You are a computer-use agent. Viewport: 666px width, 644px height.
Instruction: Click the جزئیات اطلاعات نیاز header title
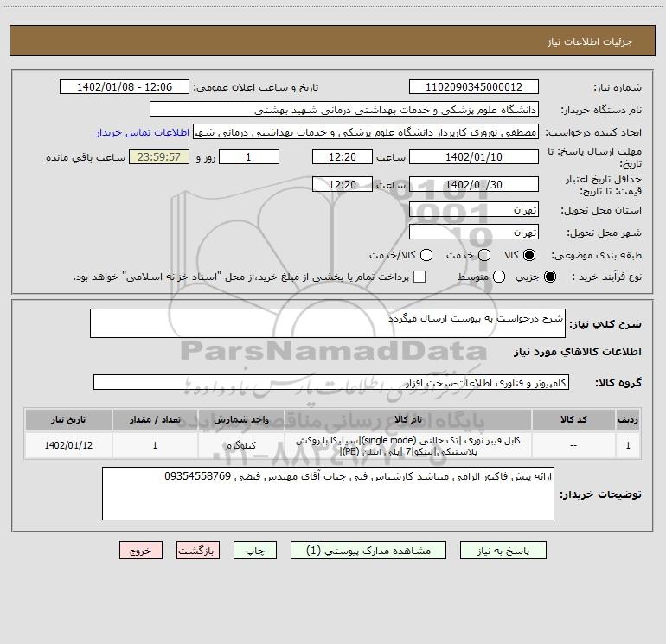click(589, 41)
